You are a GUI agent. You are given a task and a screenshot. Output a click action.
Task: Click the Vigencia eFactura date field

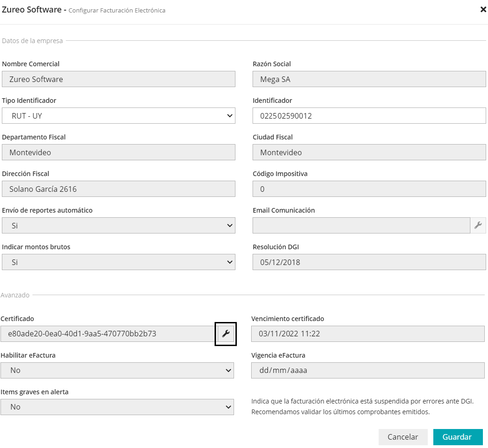368,370
